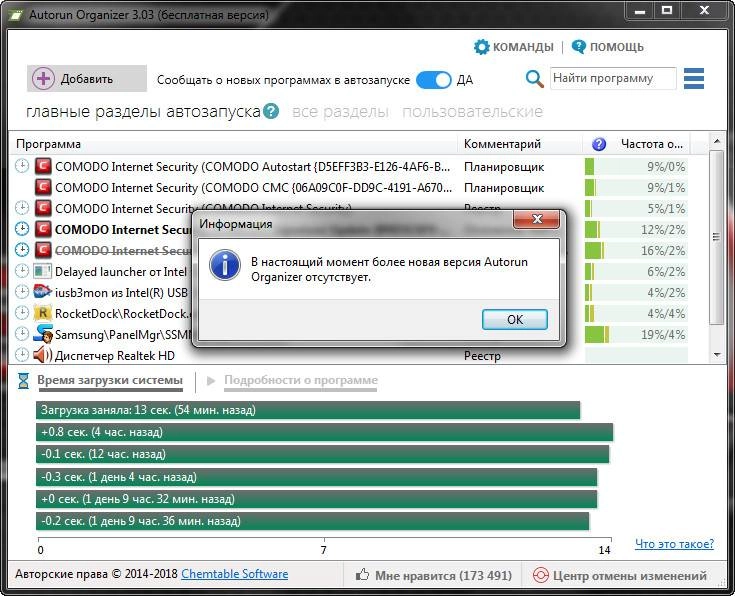Click scroll up arrow of program list
The width and height of the screenshot is (735, 596).
(x=717, y=140)
